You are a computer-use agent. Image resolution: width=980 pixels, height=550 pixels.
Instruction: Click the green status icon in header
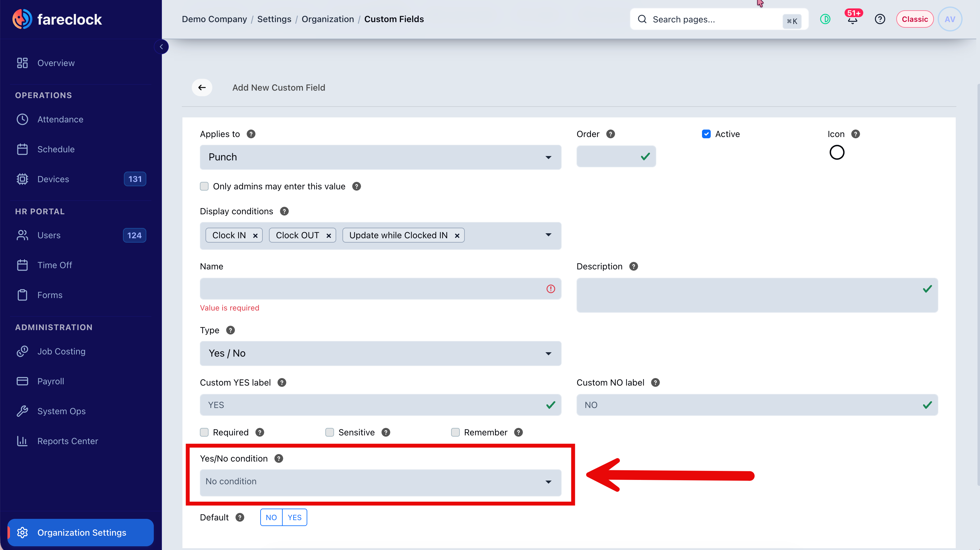point(825,19)
